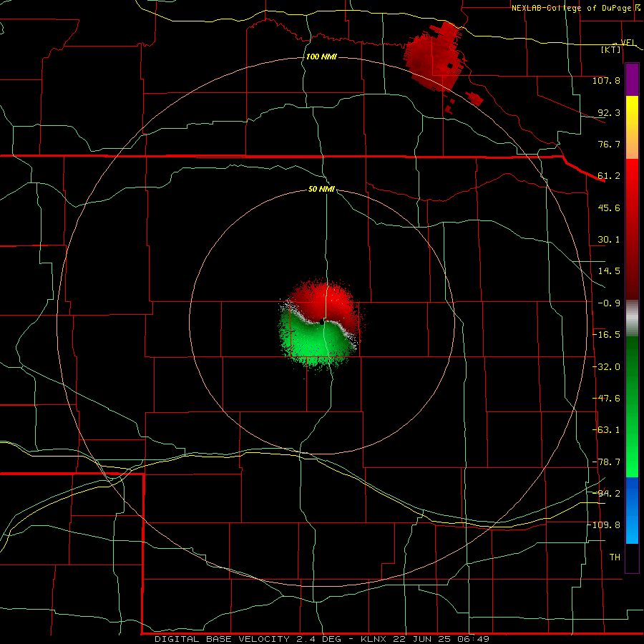
Task: Click the -32.0 value on velocity scale
Action: pyautogui.click(x=606, y=367)
